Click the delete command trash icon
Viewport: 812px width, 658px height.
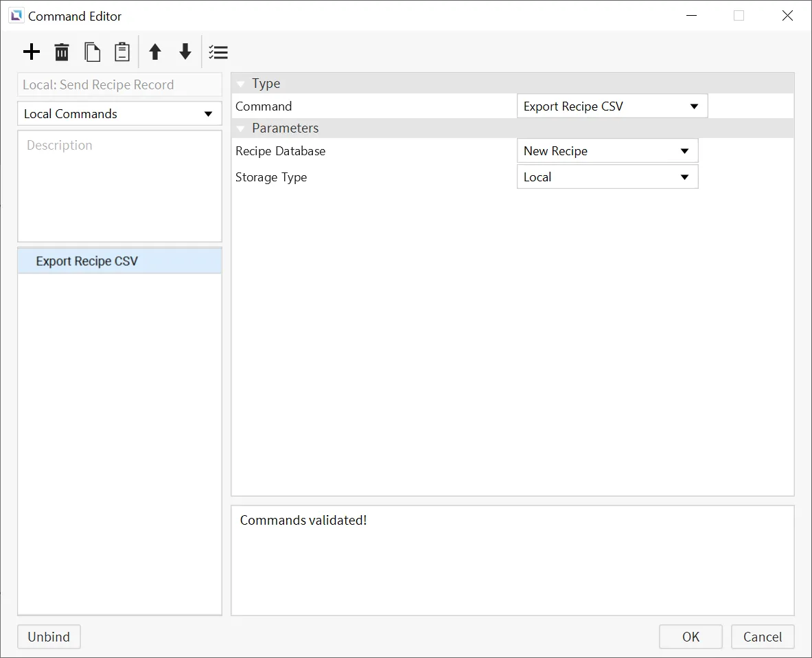tap(62, 52)
